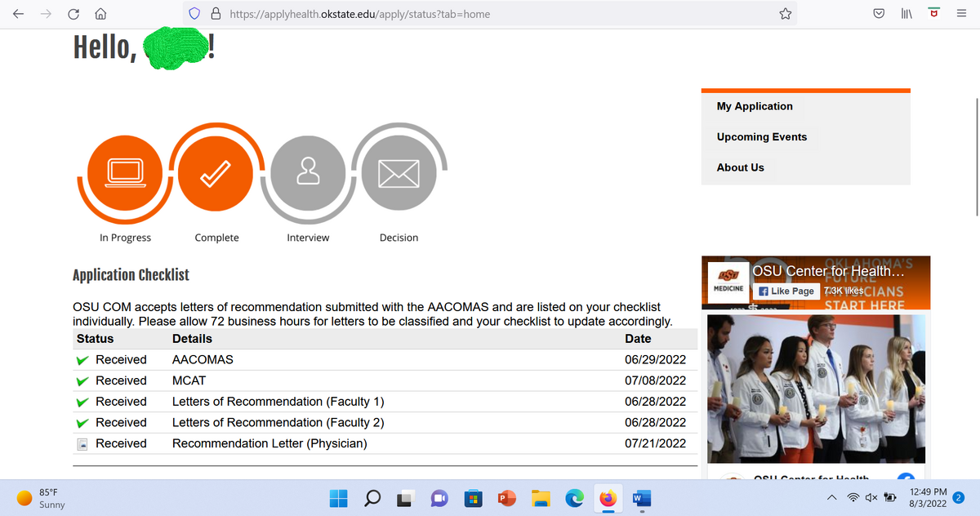This screenshot has width=980, height=516.
Task: Select Letters of Recommendation (Faculty 1)
Action: (278, 402)
